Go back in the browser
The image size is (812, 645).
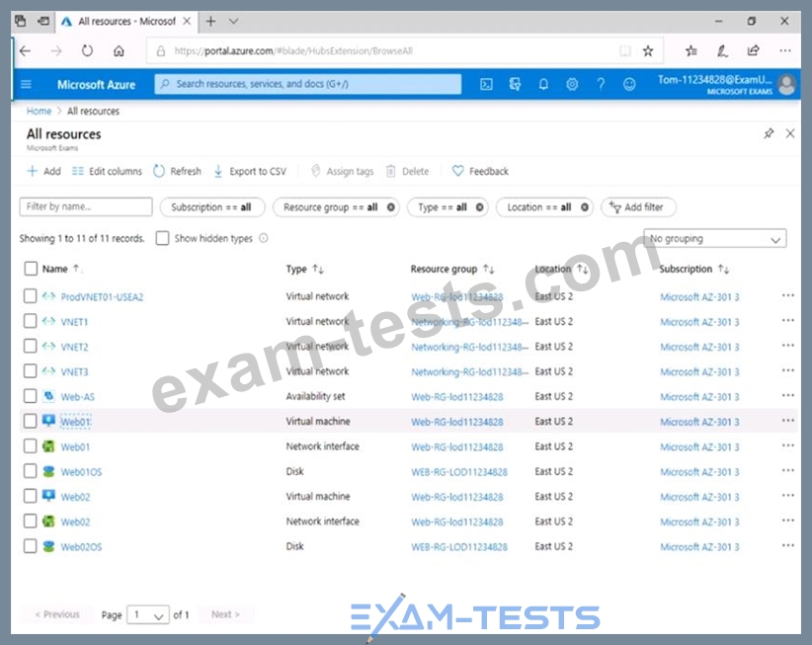pos(25,50)
